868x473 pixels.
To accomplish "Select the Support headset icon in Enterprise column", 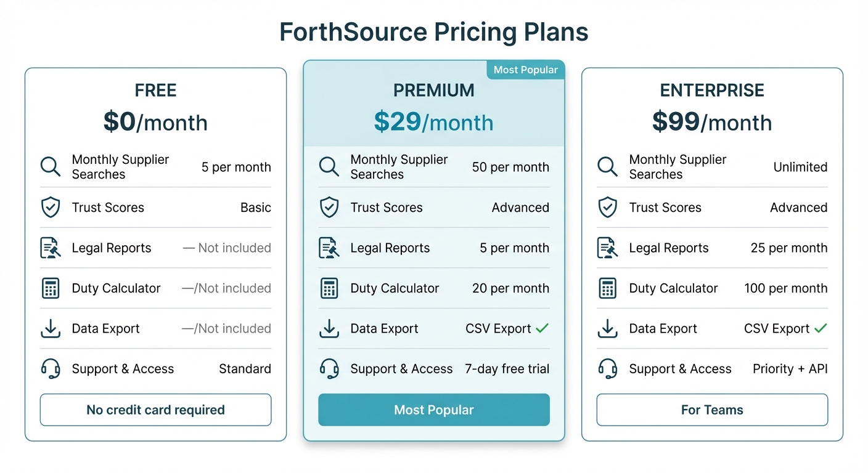I will 607,368.
